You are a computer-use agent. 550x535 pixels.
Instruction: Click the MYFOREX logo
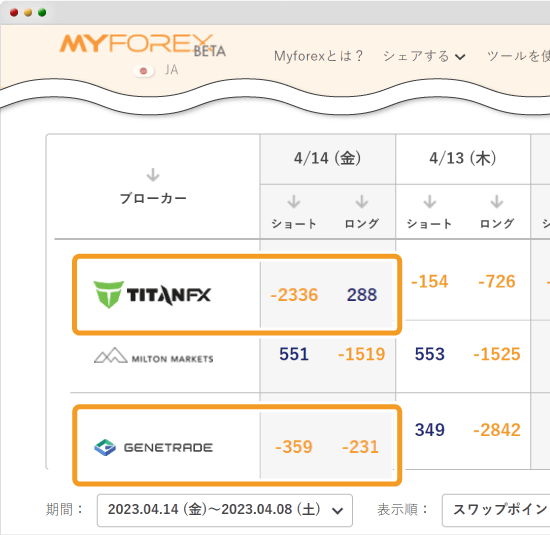click(x=142, y=45)
